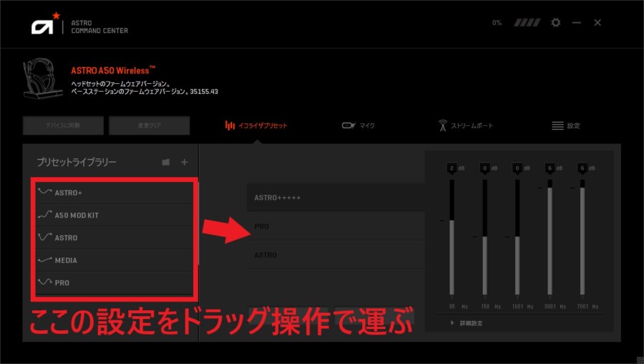Open settings via the gear icon
The width and height of the screenshot is (644, 364).
click(556, 23)
